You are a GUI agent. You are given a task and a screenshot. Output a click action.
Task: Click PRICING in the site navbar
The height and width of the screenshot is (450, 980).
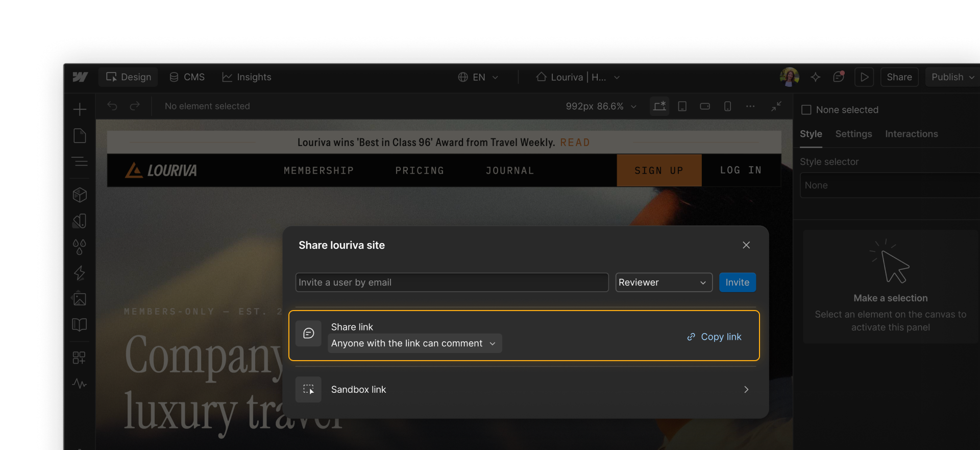420,171
